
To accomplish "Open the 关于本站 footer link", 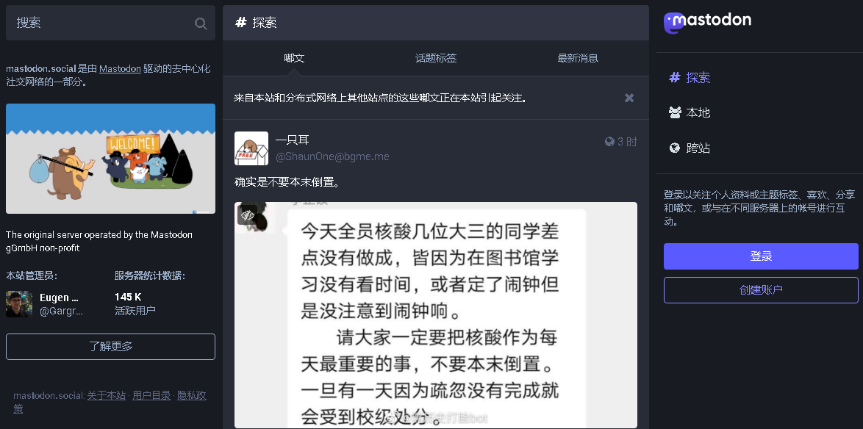I will coord(106,395).
